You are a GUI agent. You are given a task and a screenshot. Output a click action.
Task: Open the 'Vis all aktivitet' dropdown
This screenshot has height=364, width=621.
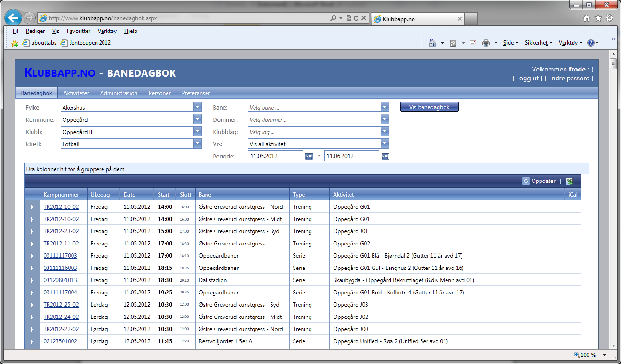pos(385,144)
